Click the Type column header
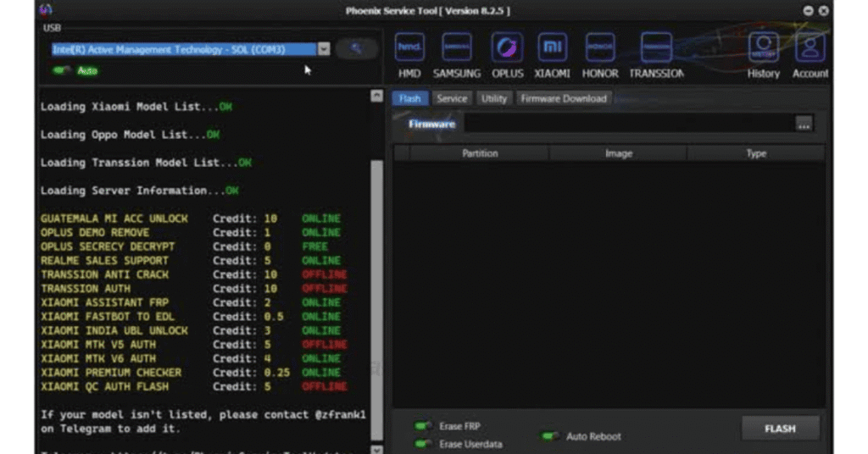This screenshot has width=868, height=454. pyautogui.click(x=755, y=153)
